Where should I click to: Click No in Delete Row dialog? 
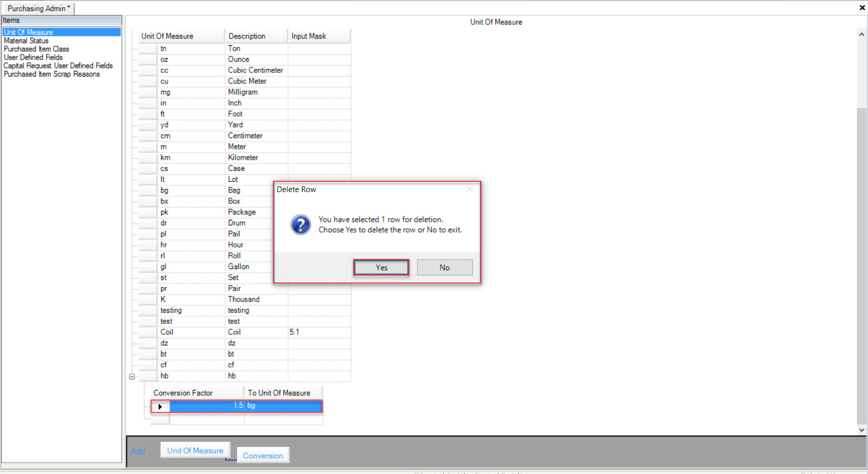(445, 268)
